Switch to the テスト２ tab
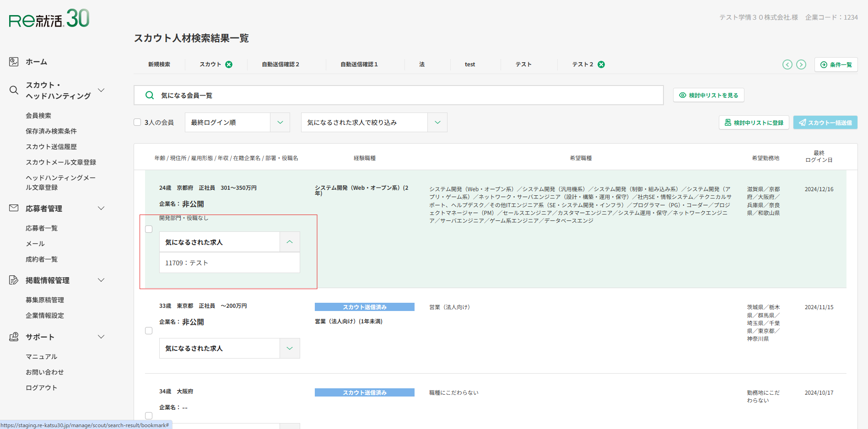The width and height of the screenshot is (868, 429). (582, 64)
